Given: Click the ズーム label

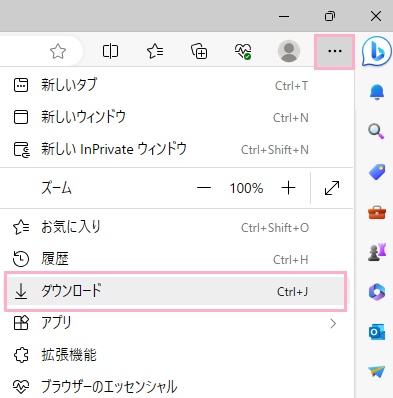Looking at the screenshot, I should (x=57, y=188).
